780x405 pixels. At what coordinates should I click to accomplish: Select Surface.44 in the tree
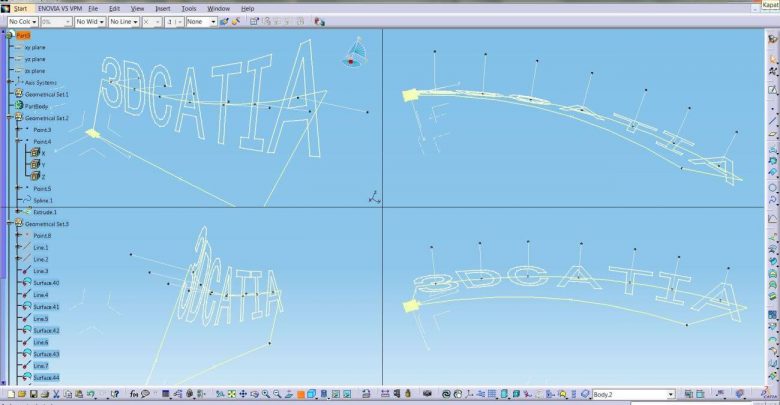click(x=46, y=378)
